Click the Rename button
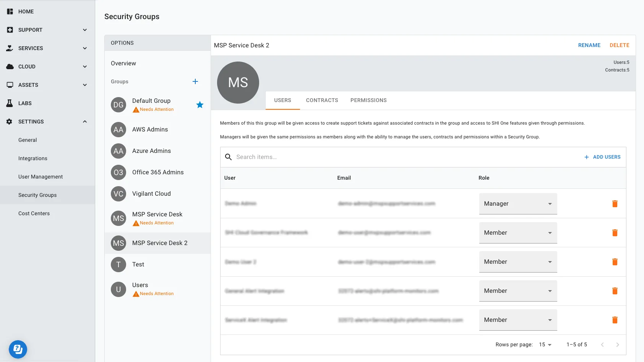644x362 pixels. click(x=589, y=45)
